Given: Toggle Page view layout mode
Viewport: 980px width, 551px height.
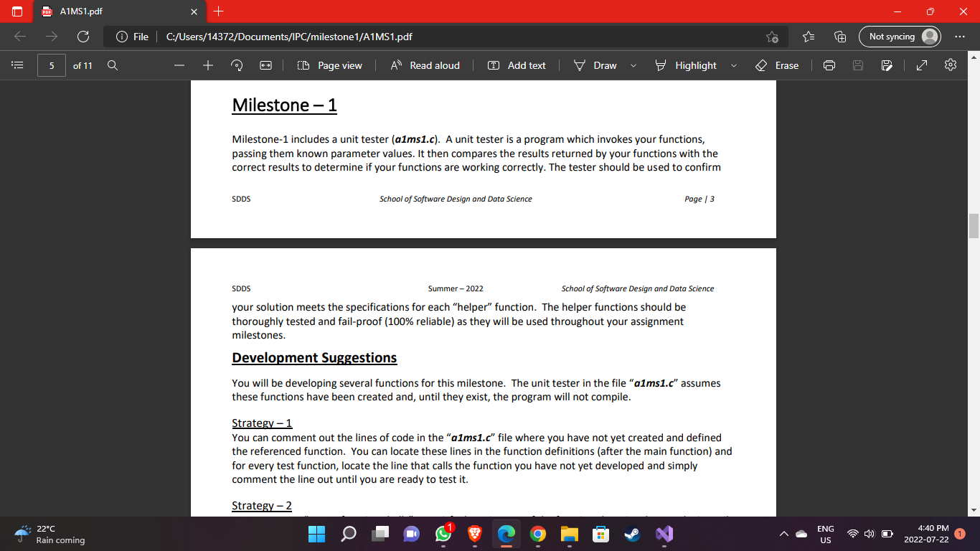Looking at the screenshot, I should 329,65.
